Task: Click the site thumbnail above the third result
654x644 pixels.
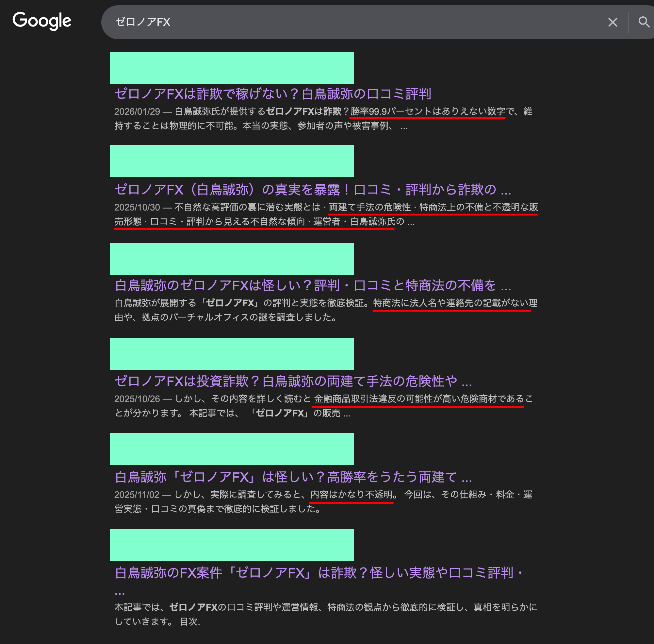Action: tap(232, 259)
